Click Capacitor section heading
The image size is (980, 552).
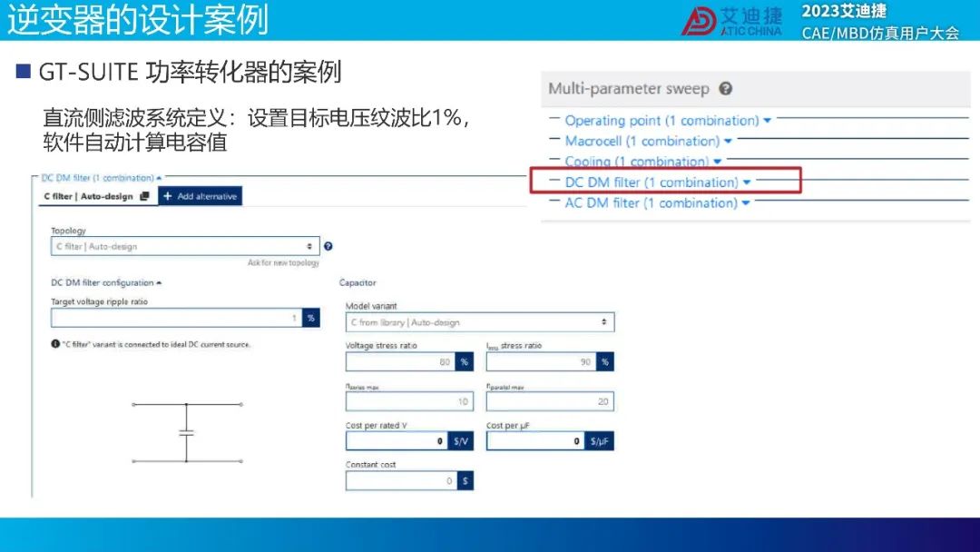coord(358,282)
